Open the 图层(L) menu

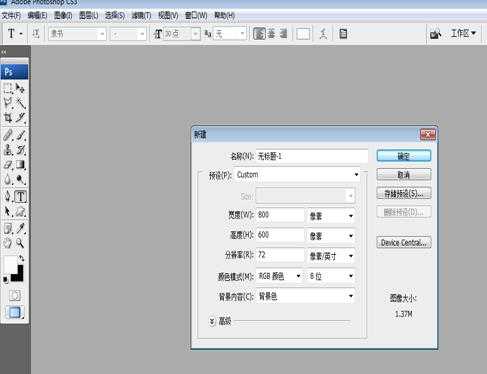click(x=89, y=15)
